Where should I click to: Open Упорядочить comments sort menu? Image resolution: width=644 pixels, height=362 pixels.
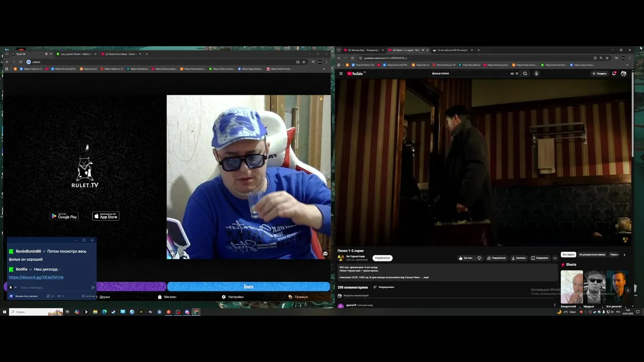pyautogui.click(x=384, y=287)
